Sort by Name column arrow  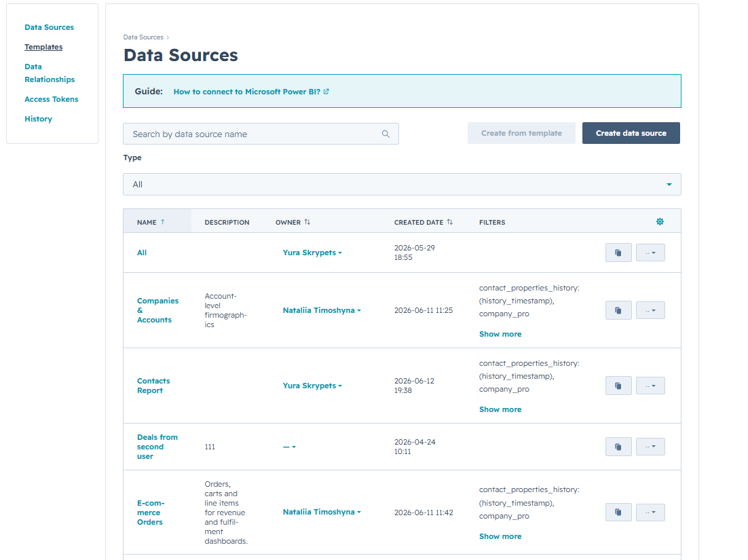coord(163,222)
